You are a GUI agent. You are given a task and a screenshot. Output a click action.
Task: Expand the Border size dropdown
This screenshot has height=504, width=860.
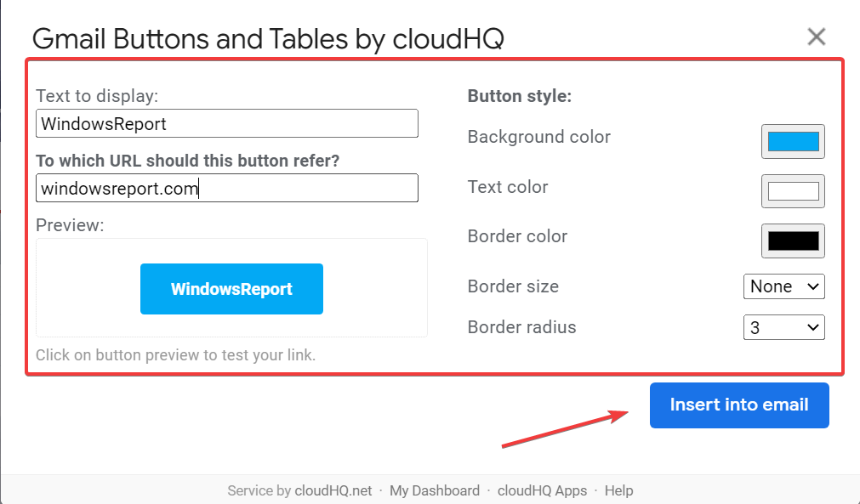783,286
